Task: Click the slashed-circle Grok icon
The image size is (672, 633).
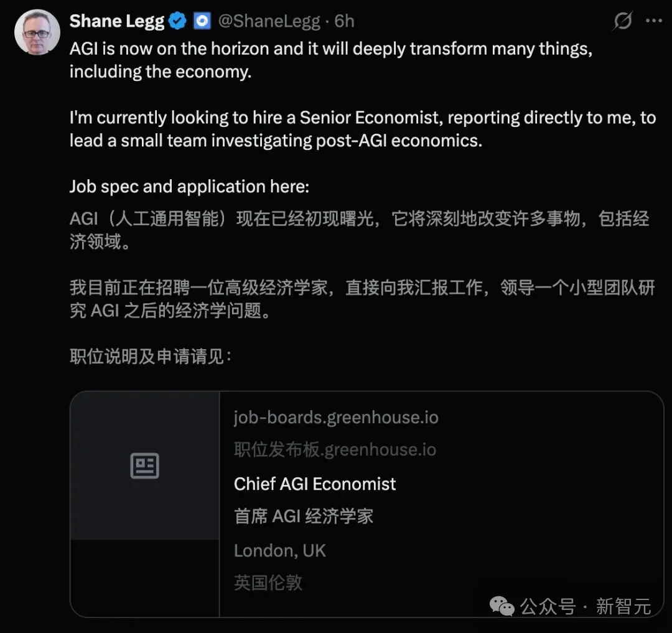Action: [x=622, y=21]
